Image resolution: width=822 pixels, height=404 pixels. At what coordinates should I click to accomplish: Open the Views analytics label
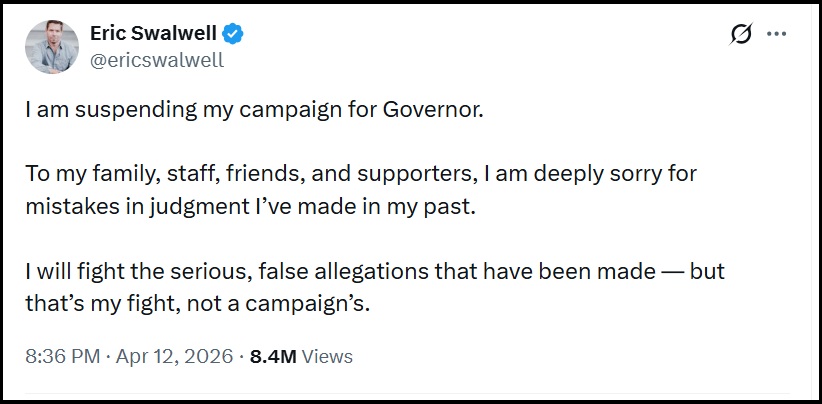327,356
